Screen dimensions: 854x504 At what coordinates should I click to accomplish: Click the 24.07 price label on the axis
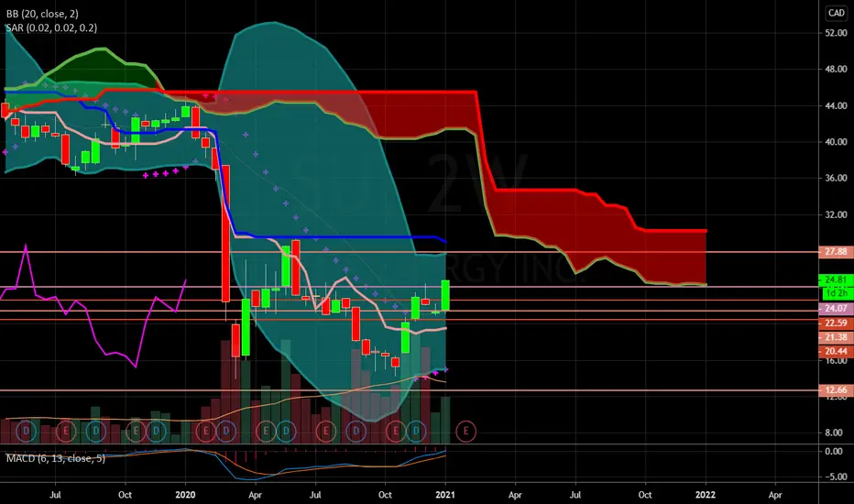coord(836,309)
